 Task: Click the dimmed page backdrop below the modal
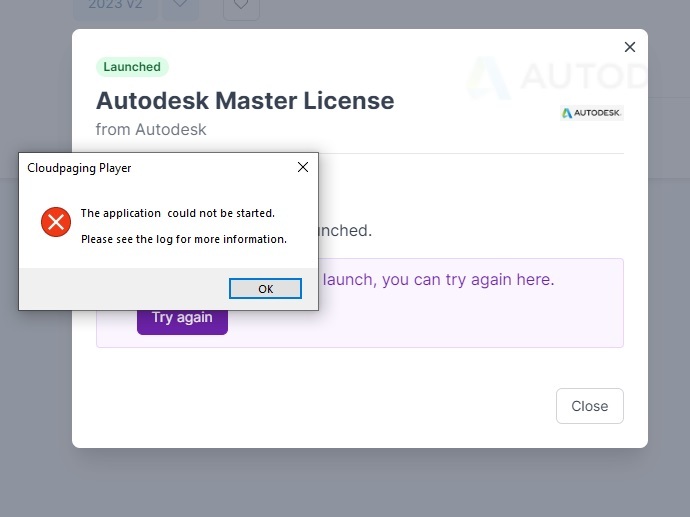point(345,484)
